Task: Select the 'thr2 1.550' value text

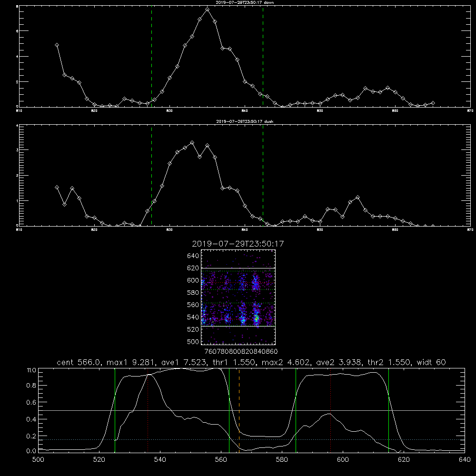Action: coord(389,362)
